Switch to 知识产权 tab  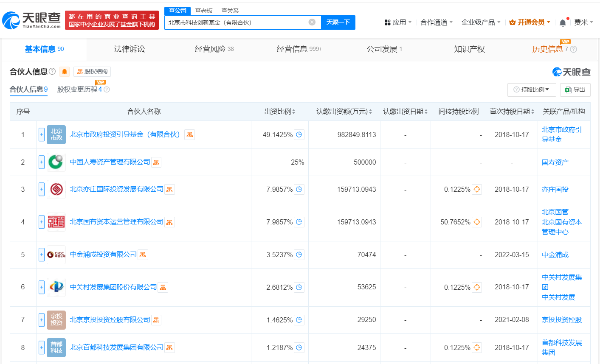(469, 49)
